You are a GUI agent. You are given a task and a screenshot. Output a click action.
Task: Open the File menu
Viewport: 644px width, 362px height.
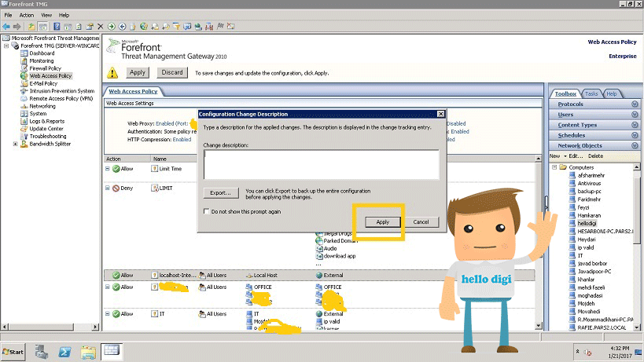pos(8,15)
